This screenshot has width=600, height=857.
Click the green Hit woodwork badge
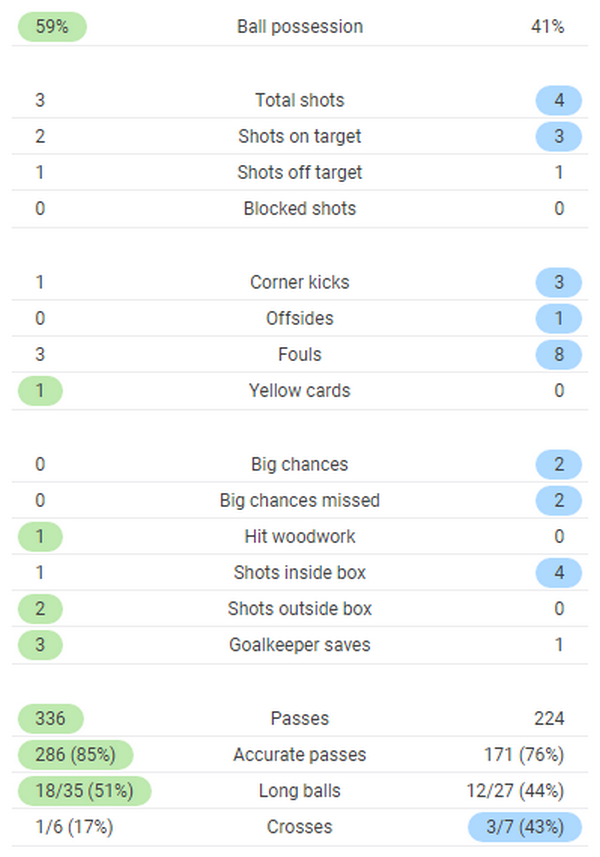(40, 536)
